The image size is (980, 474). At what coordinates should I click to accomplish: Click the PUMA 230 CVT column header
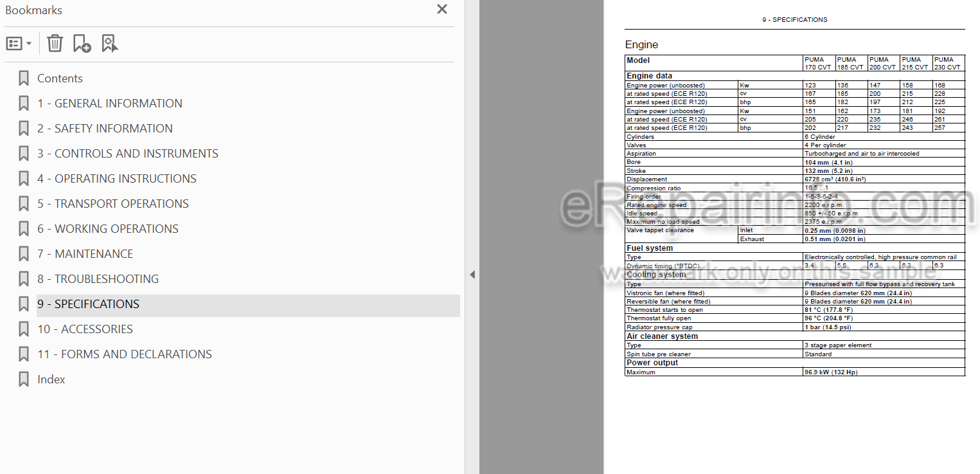click(948, 64)
